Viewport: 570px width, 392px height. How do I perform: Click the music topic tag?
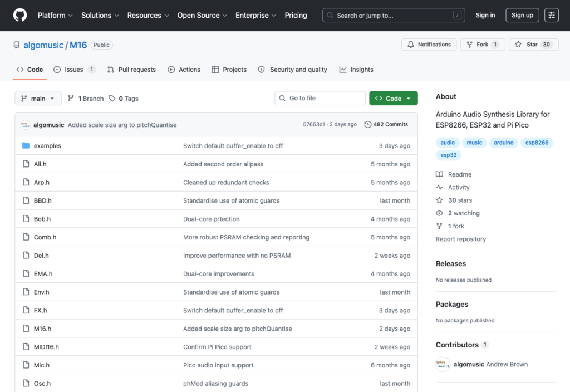[474, 143]
